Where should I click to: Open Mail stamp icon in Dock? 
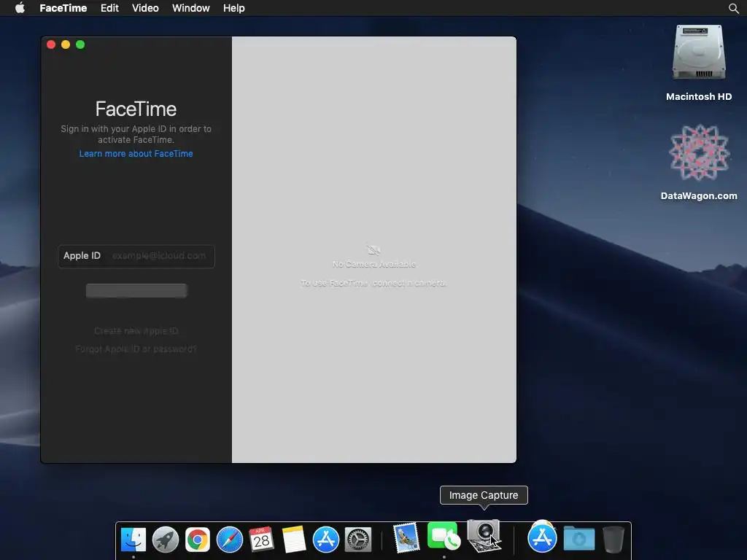(406, 538)
